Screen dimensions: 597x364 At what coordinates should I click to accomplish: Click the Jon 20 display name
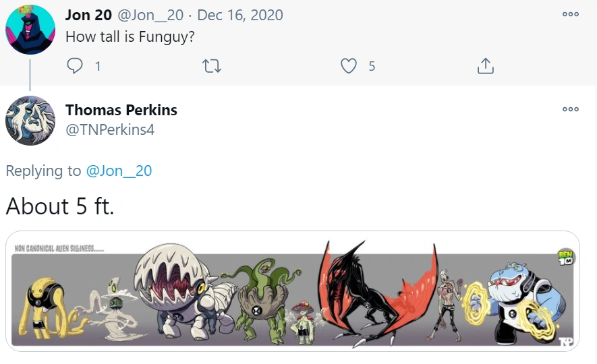[88, 15]
